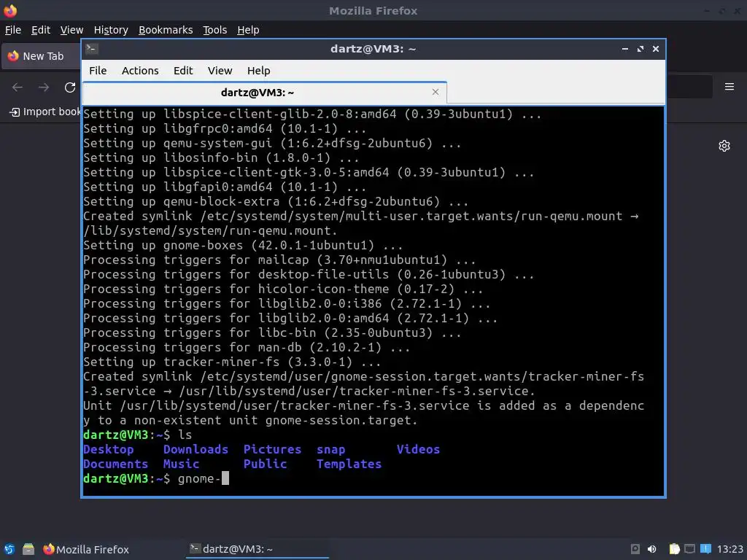The height and width of the screenshot is (560, 747).
Task: Click the snap directory name in terminal
Action: coord(331,449)
